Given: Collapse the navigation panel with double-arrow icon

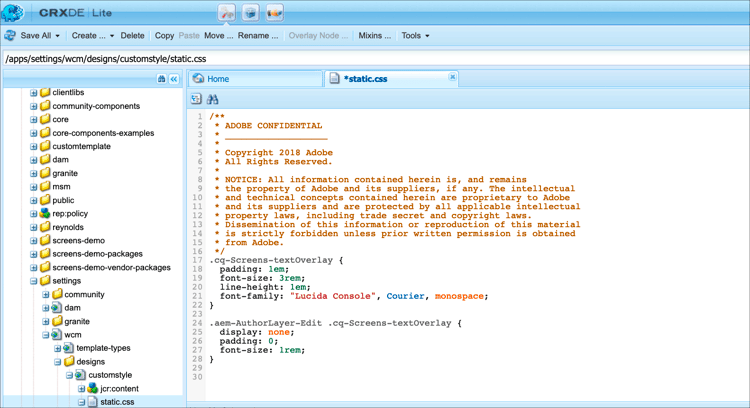Looking at the screenshot, I should pyautogui.click(x=174, y=79).
